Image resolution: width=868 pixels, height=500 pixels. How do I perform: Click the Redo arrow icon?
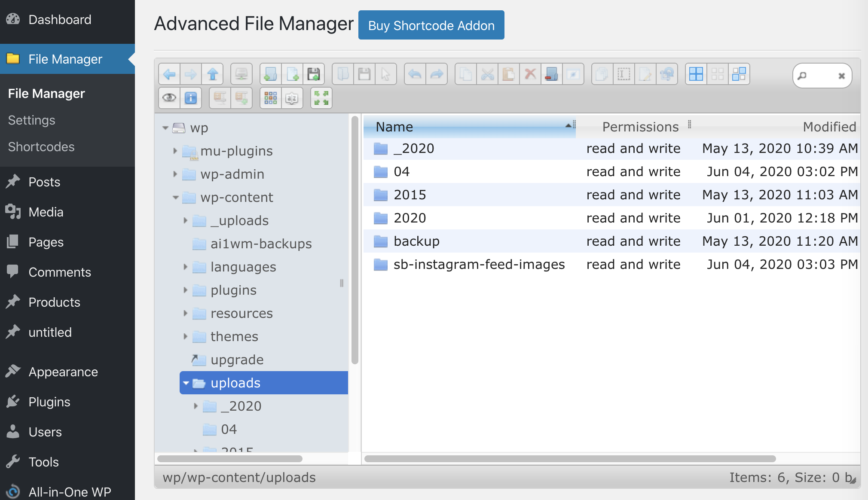click(437, 74)
